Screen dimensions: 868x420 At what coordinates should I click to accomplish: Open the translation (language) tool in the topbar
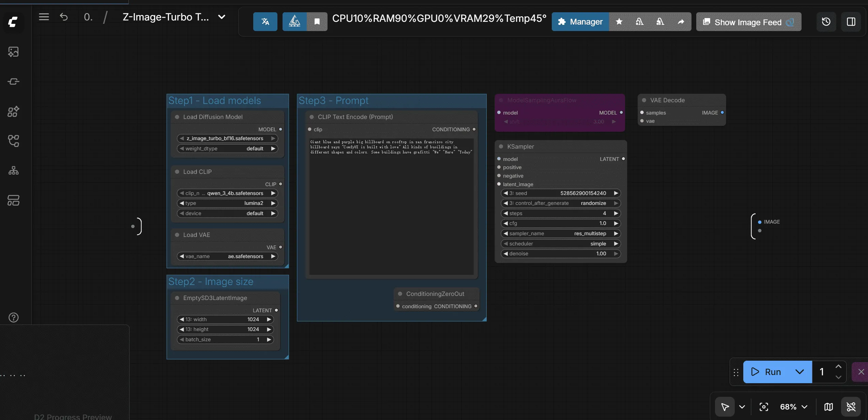pos(265,21)
